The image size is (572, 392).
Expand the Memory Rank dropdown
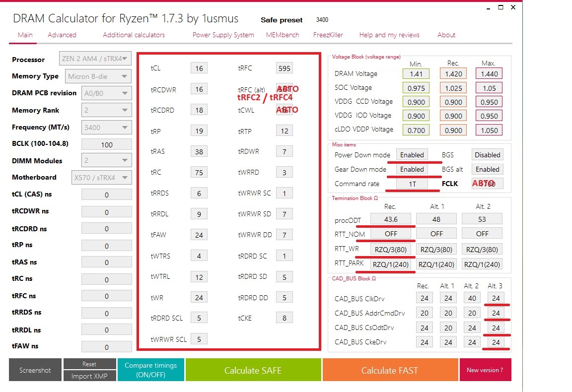click(106, 110)
